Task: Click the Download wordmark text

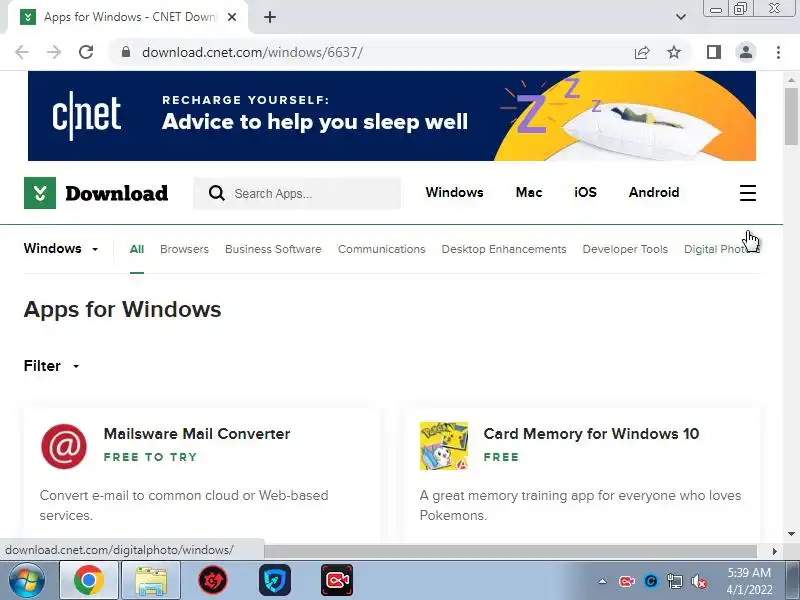Action: point(116,193)
